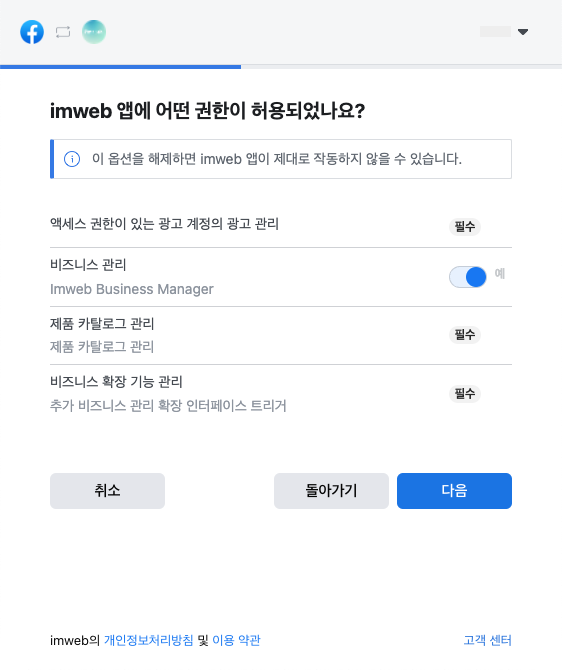Viewport: 562px width, 670px height.
Task: Click the 다음 button
Action: pyautogui.click(x=454, y=491)
